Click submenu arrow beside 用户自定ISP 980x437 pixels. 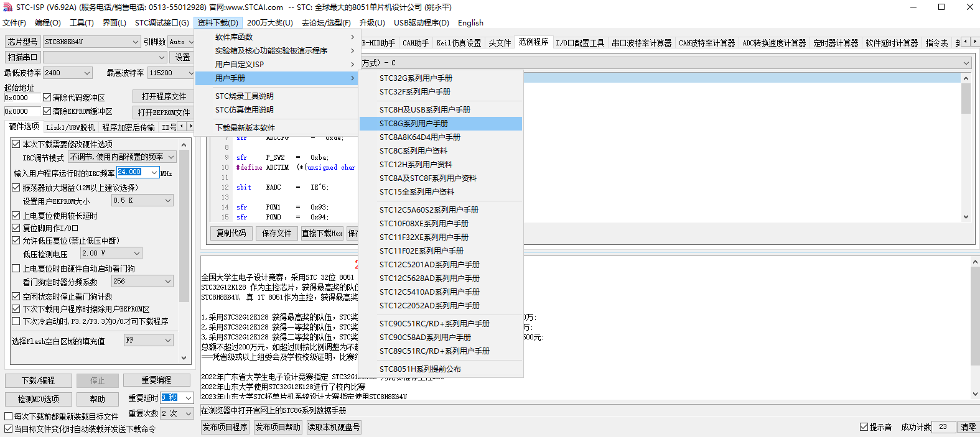(352, 65)
